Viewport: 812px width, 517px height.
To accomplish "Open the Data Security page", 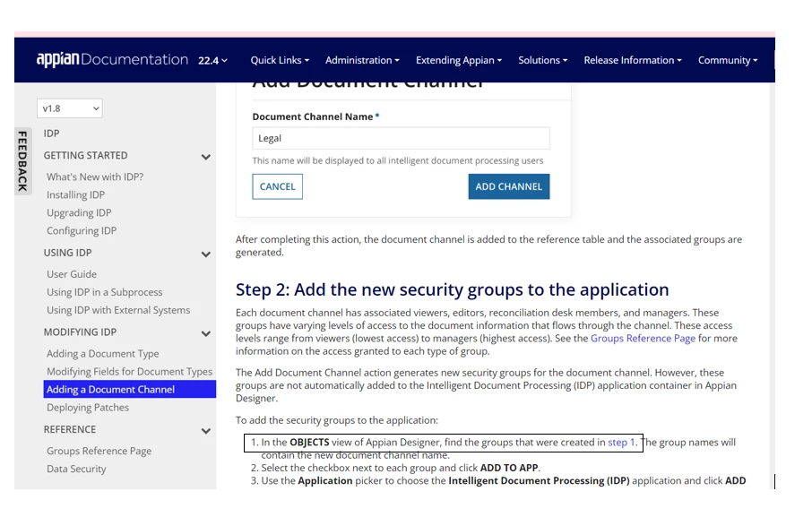I will coord(76,469).
